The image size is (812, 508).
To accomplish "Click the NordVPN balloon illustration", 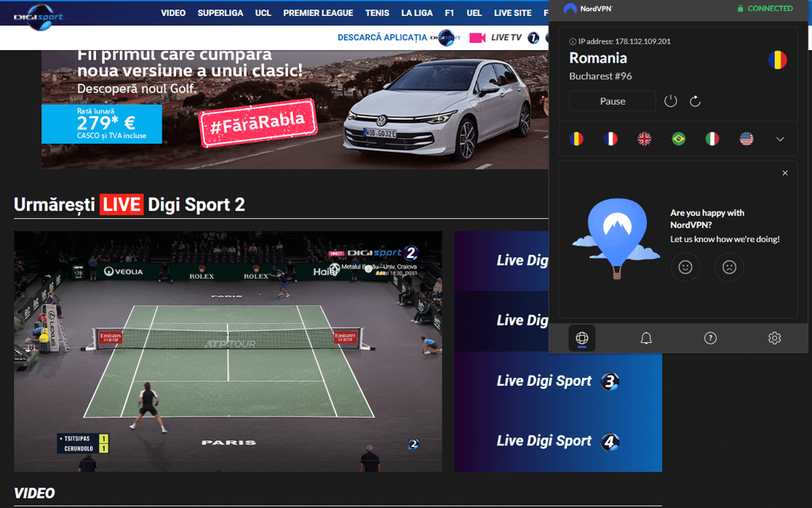I will click(x=616, y=238).
